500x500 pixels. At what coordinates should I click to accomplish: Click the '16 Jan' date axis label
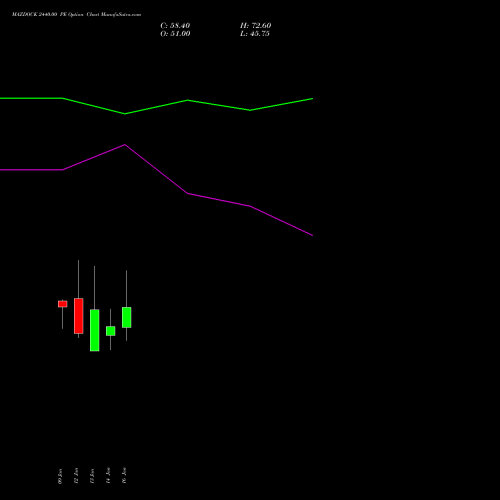[x=124, y=476]
